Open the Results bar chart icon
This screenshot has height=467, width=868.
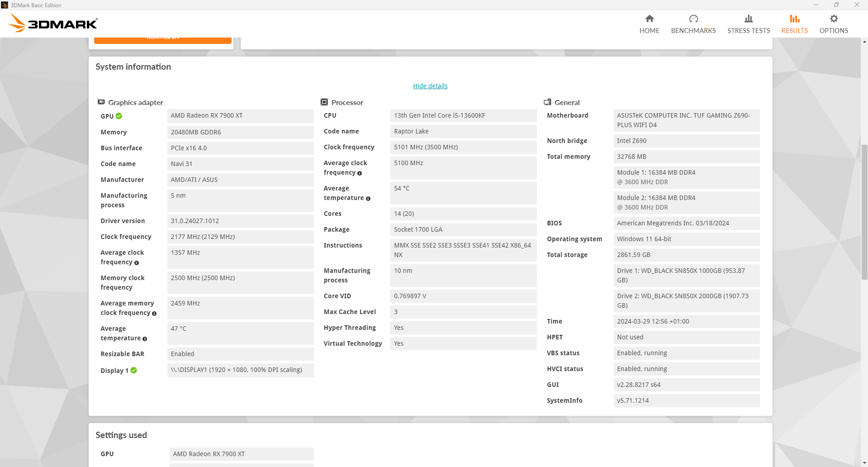tap(794, 19)
